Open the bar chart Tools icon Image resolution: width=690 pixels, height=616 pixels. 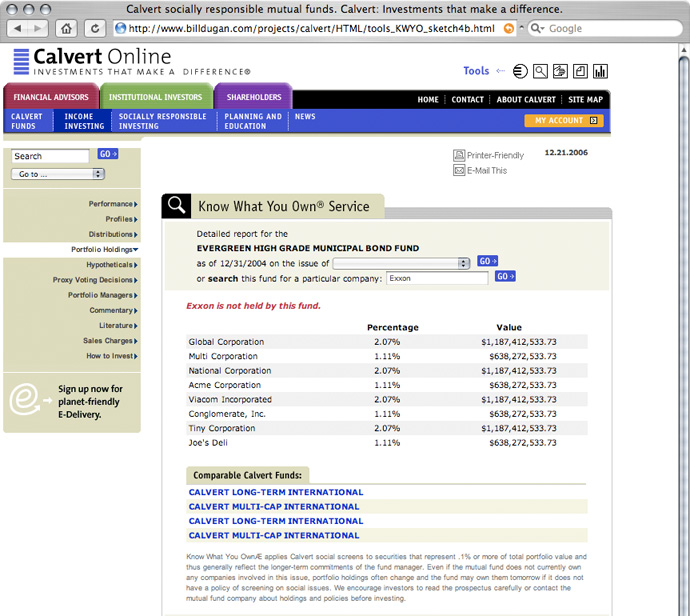pos(601,71)
